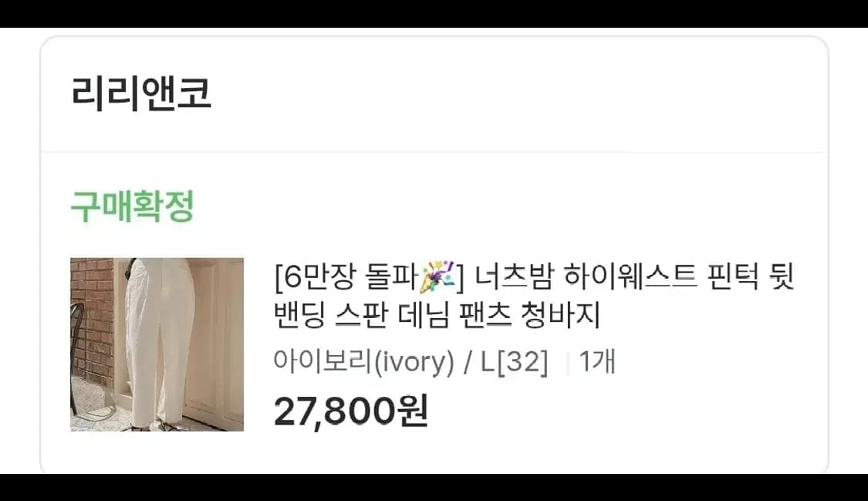
Task: Tap the green 구매확정 status label
Action: (x=132, y=207)
